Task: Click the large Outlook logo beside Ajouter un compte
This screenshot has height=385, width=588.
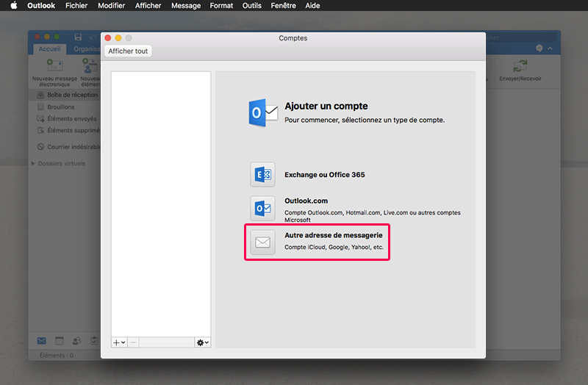Action: tap(263, 113)
